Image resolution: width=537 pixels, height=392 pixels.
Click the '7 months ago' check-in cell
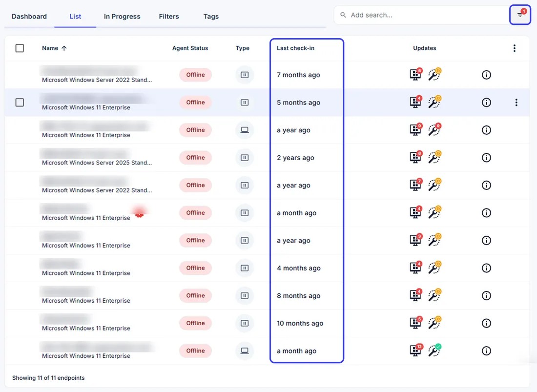298,75
